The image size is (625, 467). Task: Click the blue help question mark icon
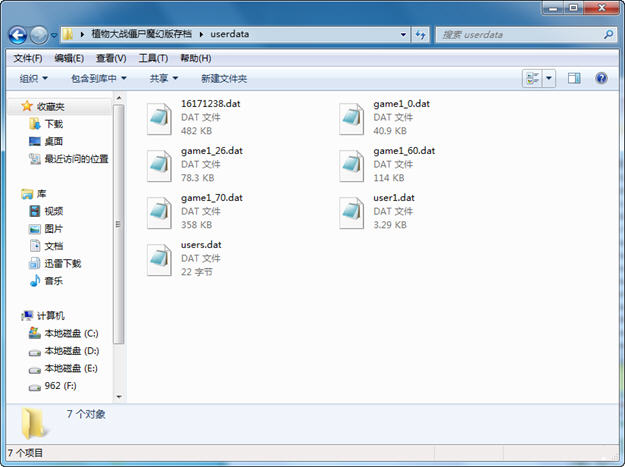[601, 78]
